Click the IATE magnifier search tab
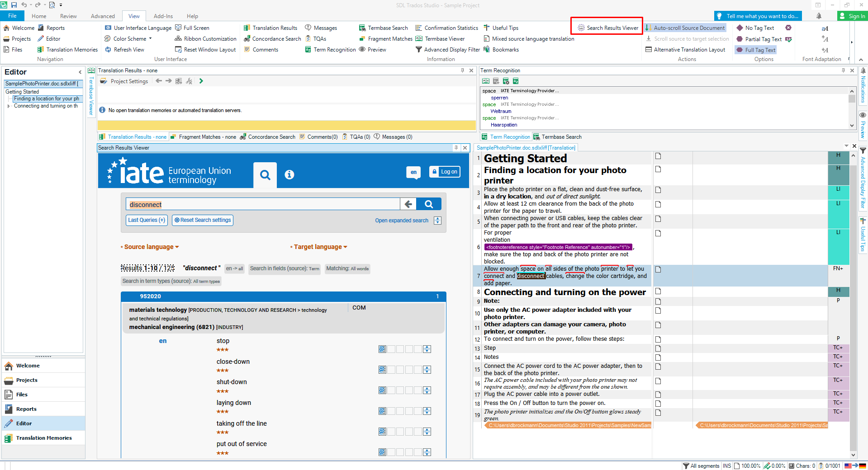Image resolution: width=868 pixels, height=470 pixels. (265, 175)
